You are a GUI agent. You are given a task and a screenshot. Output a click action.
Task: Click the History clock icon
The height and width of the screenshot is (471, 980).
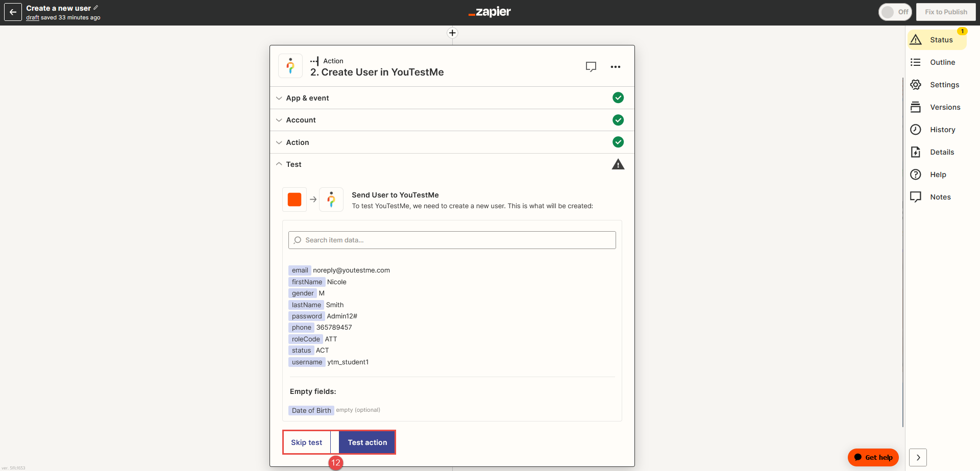click(x=916, y=130)
